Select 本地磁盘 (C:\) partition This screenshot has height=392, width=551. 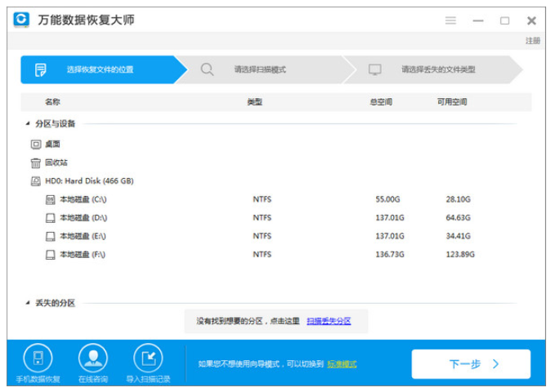tap(83, 199)
